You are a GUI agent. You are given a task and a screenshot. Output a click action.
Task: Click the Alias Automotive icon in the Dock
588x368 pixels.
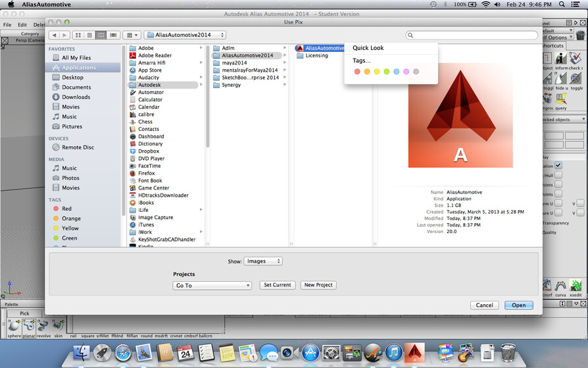(414, 352)
